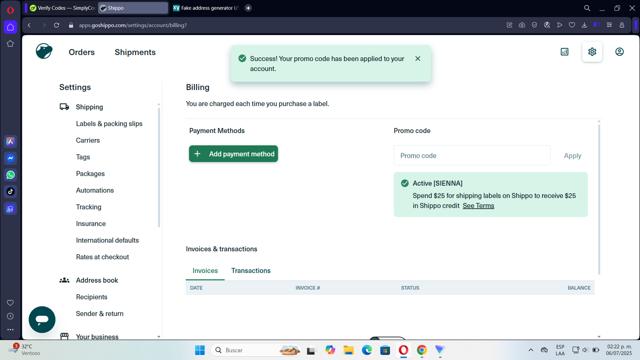This screenshot has height=360, width=640.
Task: Open Aria AI in Opera sidebar
Action: pyautogui.click(x=11, y=141)
